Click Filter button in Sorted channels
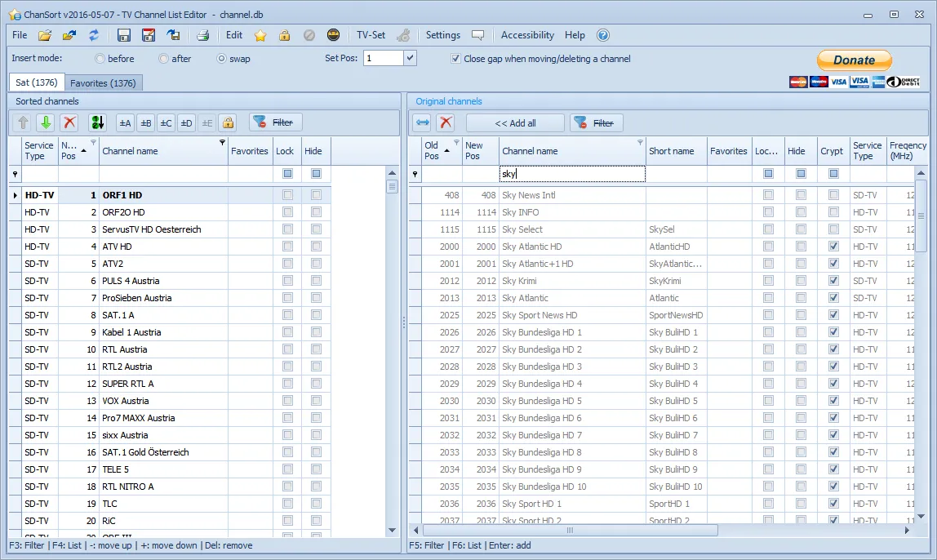The width and height of the screenshot is (937, 560). pos(276,122)
